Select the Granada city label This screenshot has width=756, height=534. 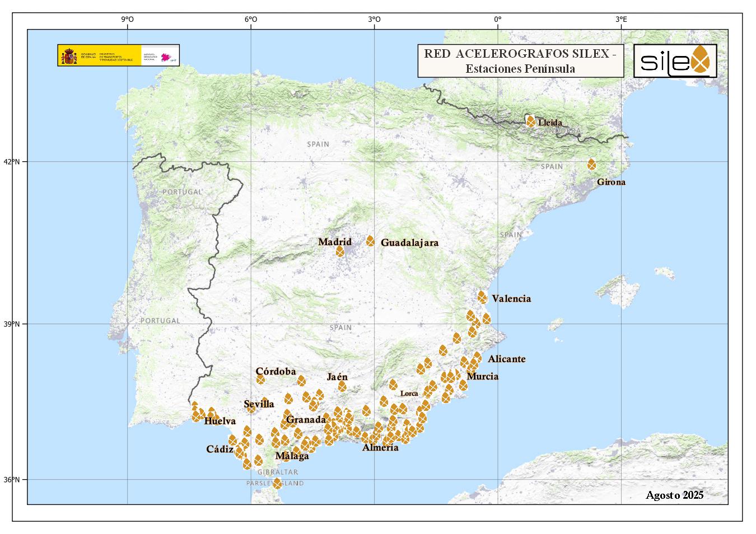[306, 419]
